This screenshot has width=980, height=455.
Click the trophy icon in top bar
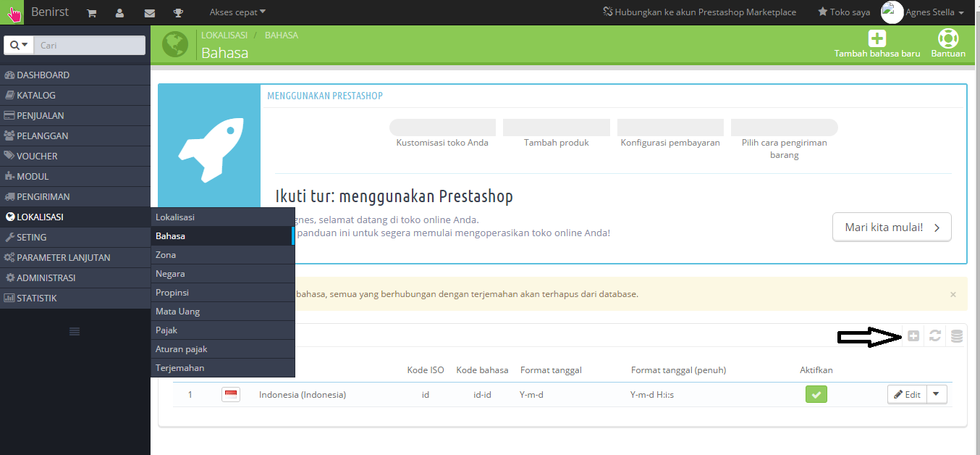coord(179,12)
